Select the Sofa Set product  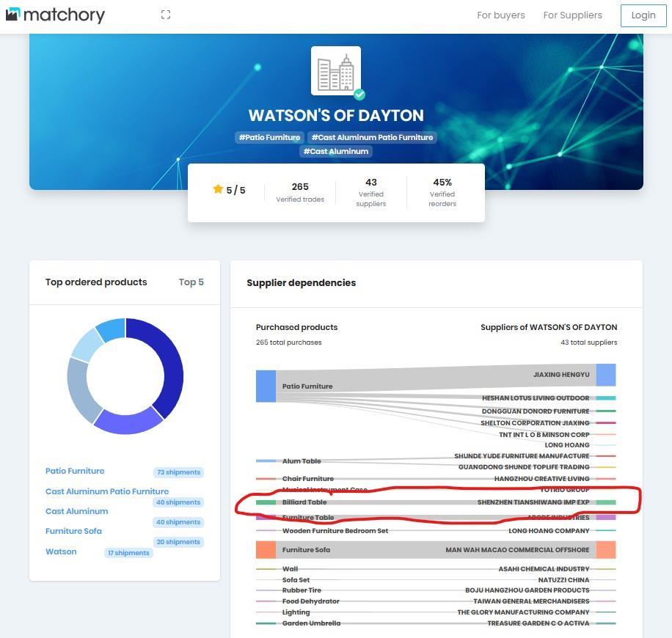point(296,580)
